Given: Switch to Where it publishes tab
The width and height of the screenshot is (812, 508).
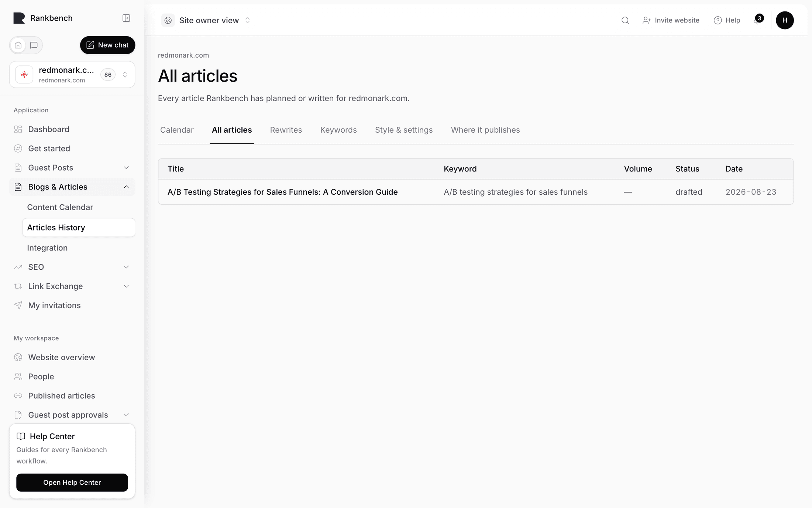Looking at the screenshot, I should pyautogui.click(x=485, y=130).
